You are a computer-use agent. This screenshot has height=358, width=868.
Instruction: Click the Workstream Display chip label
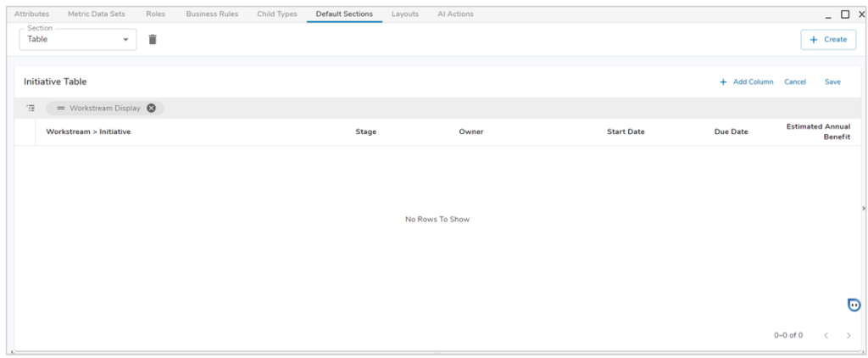105,108
